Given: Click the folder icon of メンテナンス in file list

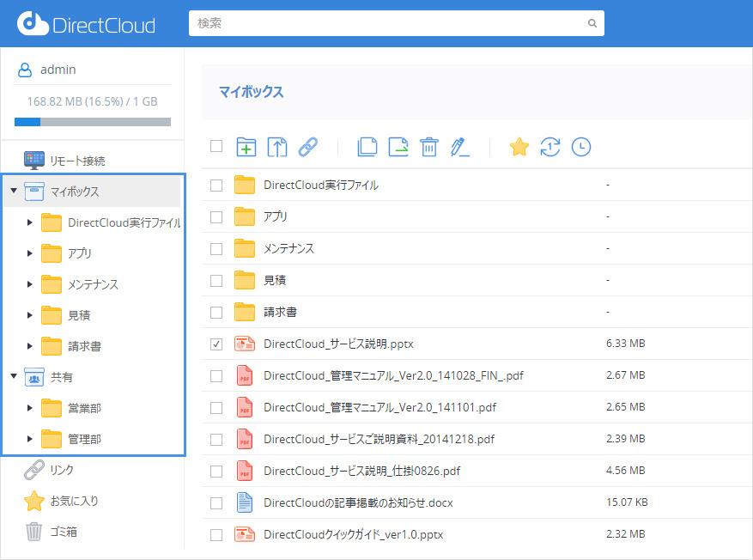Looking at the screenshot, I should click(245, 248).
